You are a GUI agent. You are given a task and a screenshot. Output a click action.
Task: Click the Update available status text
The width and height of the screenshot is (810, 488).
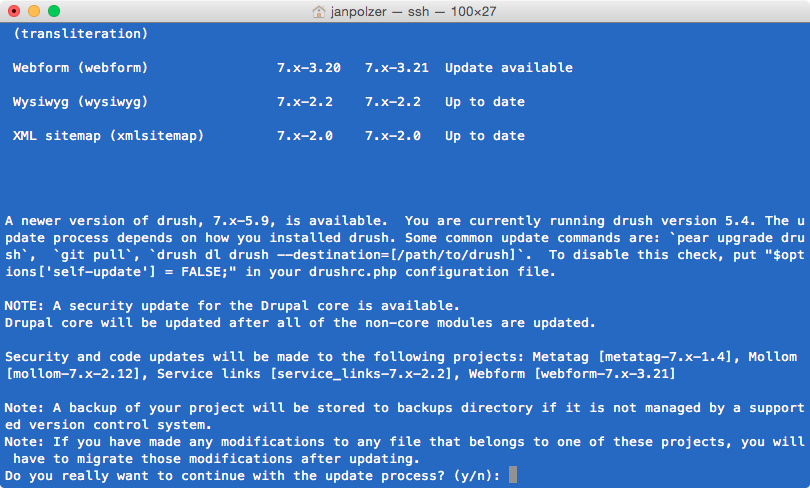(509, 68)
